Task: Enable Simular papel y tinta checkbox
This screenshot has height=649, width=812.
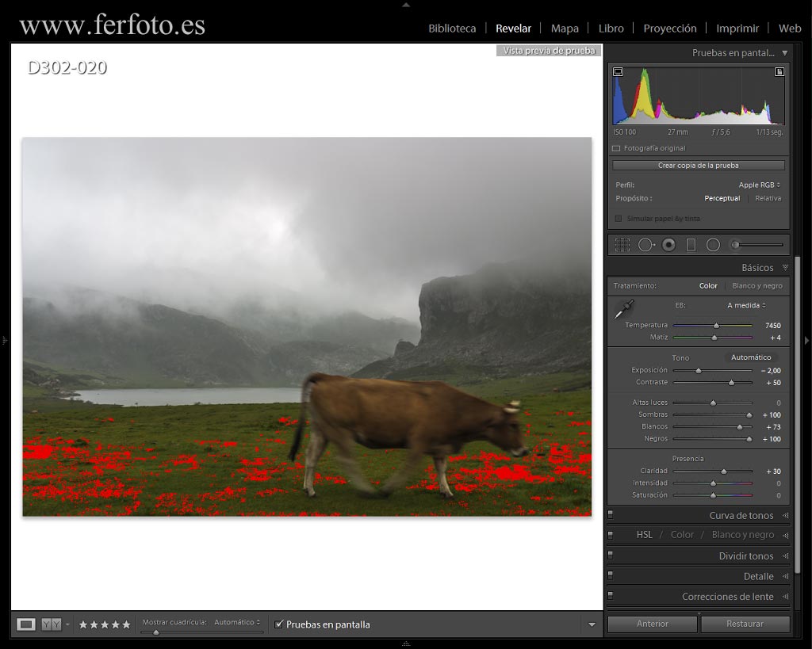Action: click(618, 219)
